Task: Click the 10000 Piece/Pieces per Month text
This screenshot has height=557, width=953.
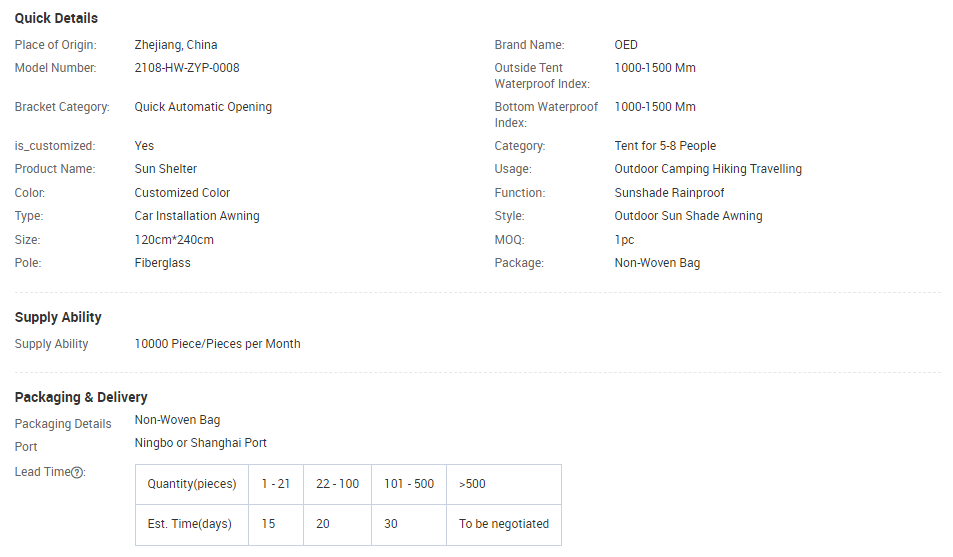Action: click(x=217, y=344)
